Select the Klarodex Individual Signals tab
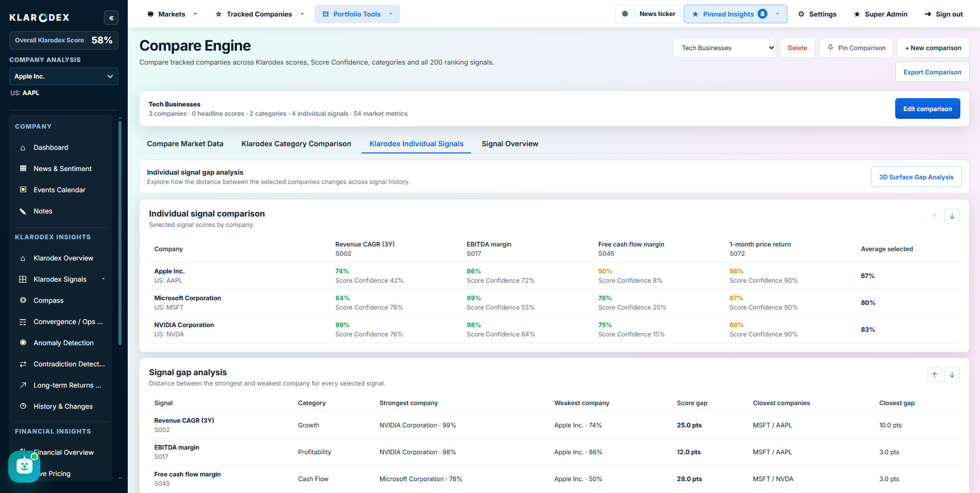The image size is (980, 493). coord(416,144)
